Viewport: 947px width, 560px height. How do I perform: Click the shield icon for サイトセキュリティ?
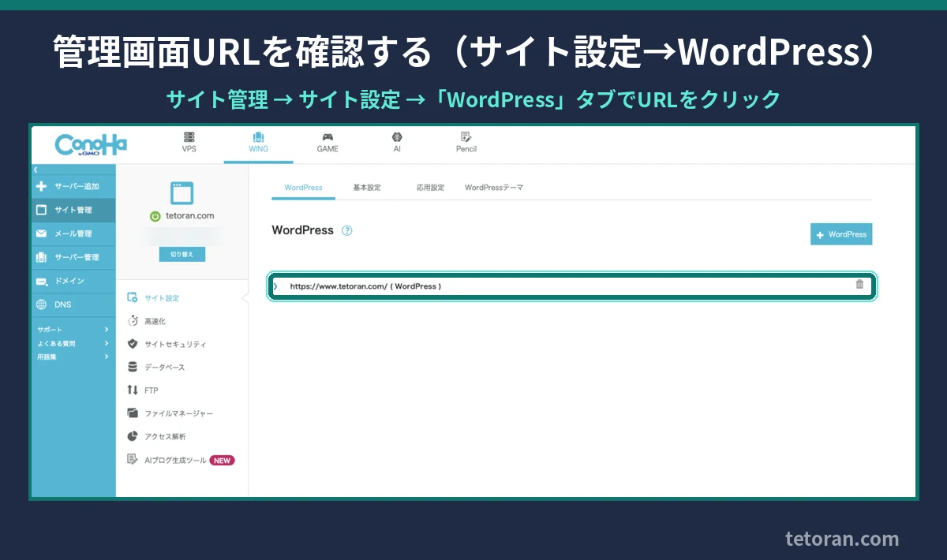pos(133,344)
